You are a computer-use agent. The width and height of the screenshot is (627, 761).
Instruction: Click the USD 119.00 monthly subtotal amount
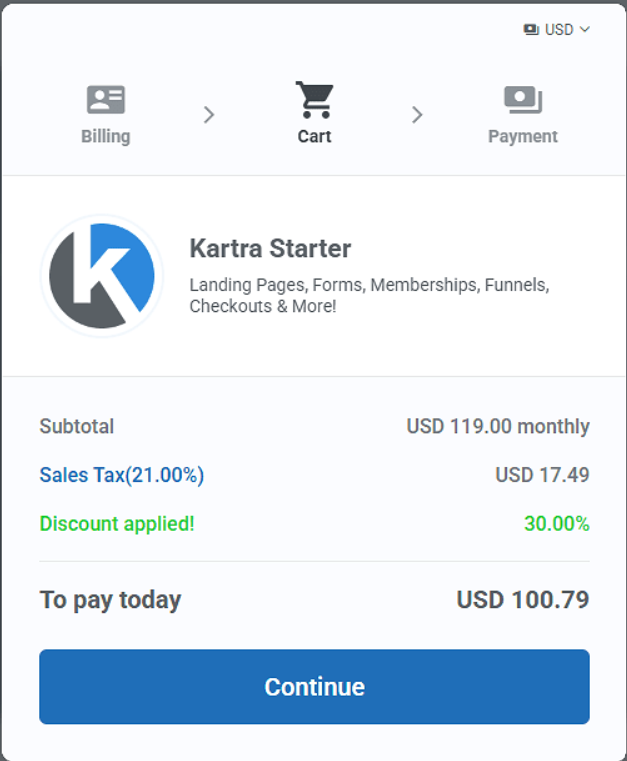tap(497, 426)
